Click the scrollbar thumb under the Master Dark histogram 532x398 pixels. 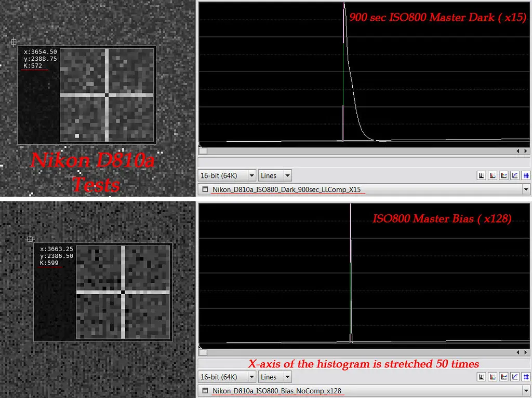click(x=203, y=151)
